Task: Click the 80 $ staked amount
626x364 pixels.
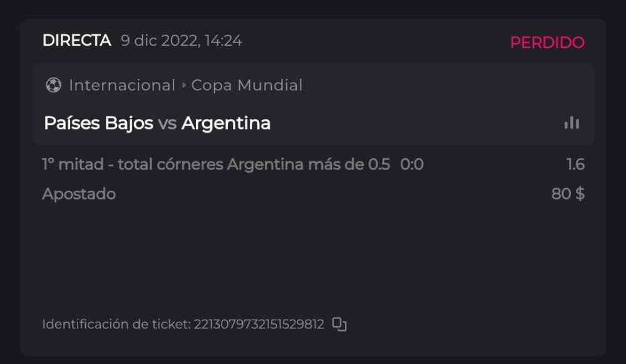Action: pyautogui.click(x=568, y=194)
